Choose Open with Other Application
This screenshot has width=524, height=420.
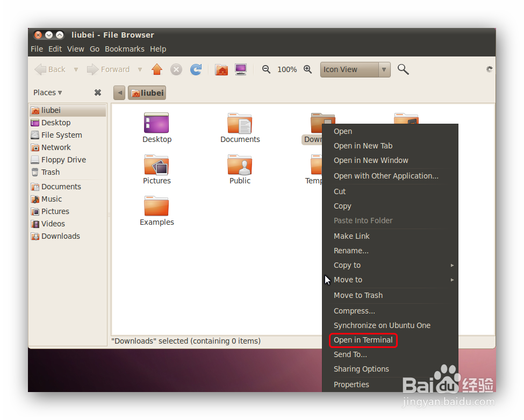tap(390, 176)
